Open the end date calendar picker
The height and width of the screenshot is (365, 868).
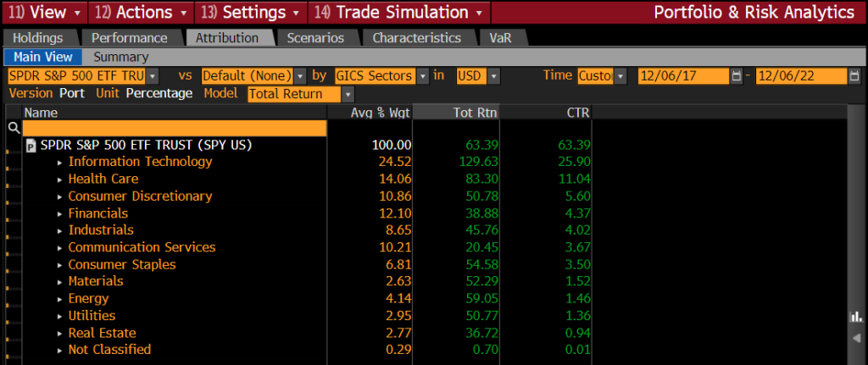click(x=853, y=75)
